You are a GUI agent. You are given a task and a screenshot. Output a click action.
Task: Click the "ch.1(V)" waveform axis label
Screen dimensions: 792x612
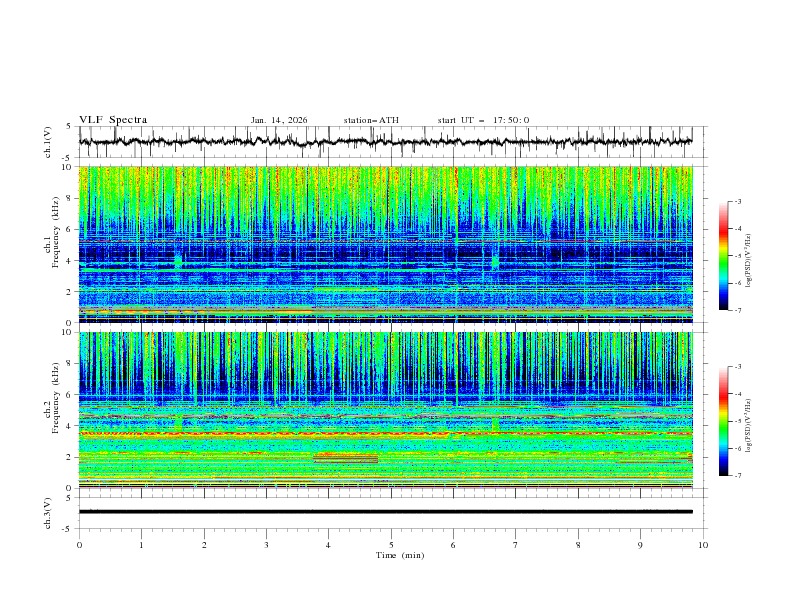point(48,142)
